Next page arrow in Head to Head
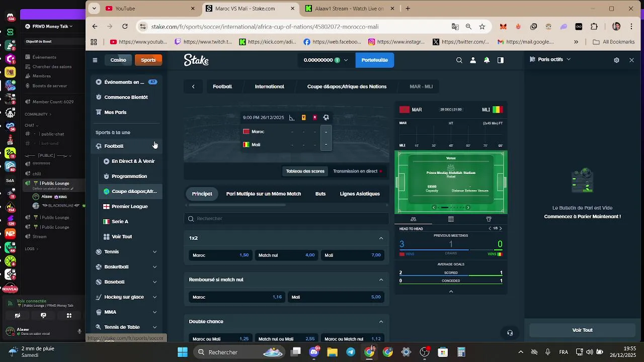This screenshot has height=362, width=644. [500, 229]
